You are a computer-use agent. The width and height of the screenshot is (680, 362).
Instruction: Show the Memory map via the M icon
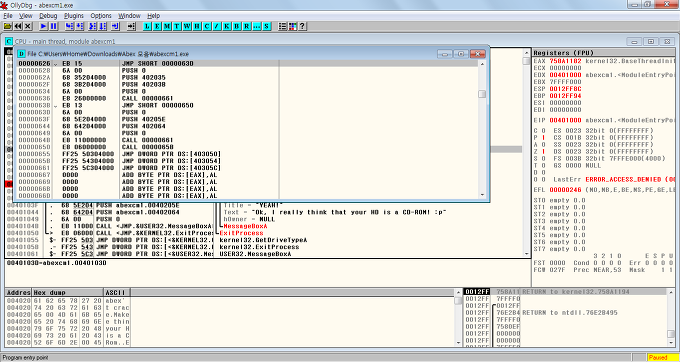[x=167, y=26]
